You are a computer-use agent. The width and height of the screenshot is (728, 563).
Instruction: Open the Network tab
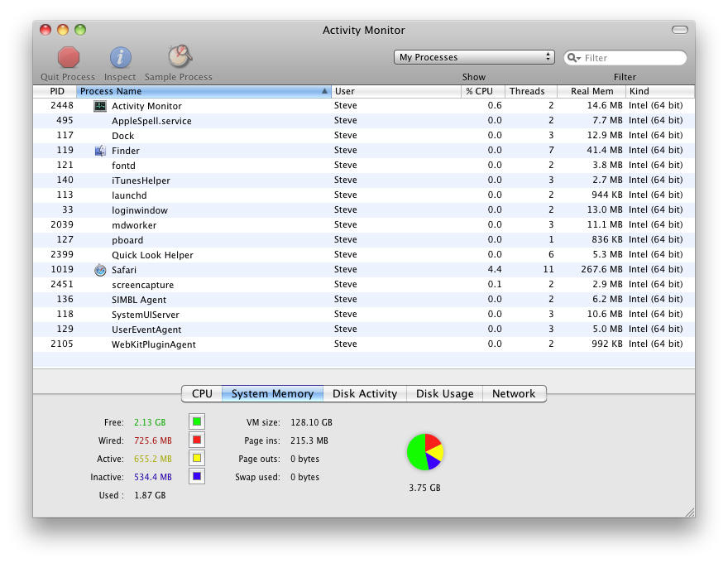click(x=514, y=393)
